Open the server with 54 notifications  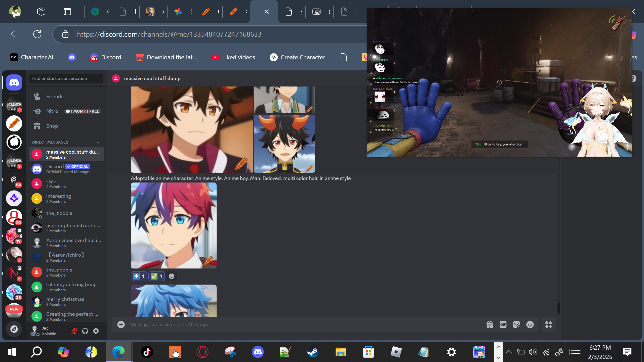(x=14, y=180)
